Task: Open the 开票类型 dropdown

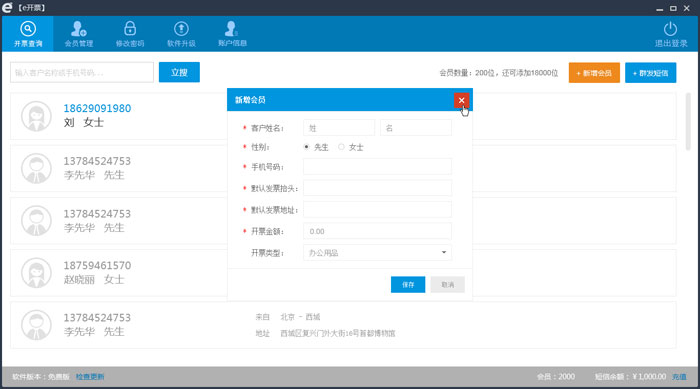Action: tap(377, 252)
